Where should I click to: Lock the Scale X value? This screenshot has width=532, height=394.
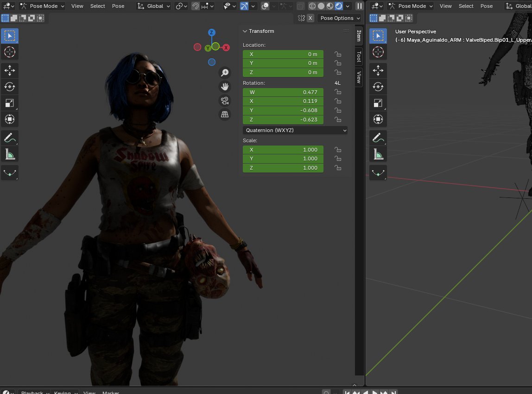click(337, 150)
